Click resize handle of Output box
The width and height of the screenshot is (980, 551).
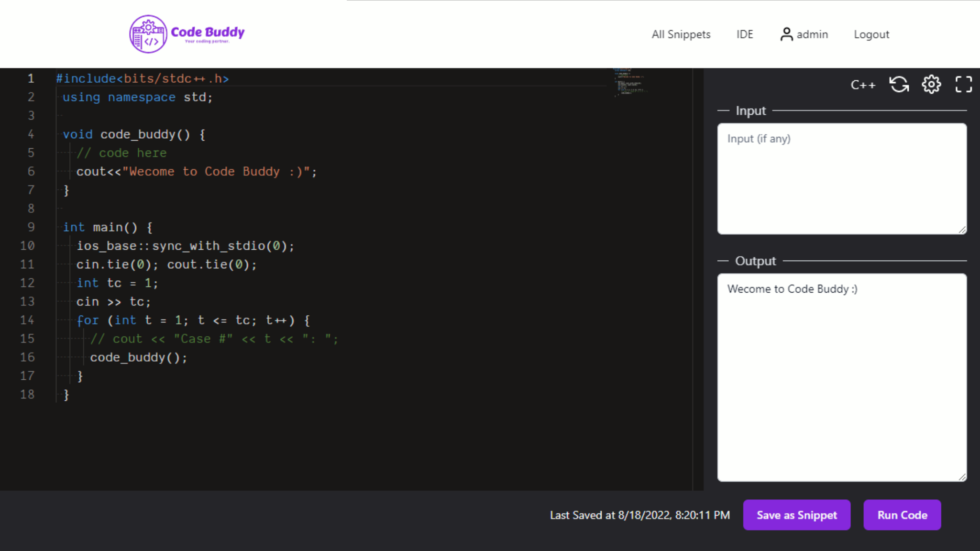[x=962, y=477]
